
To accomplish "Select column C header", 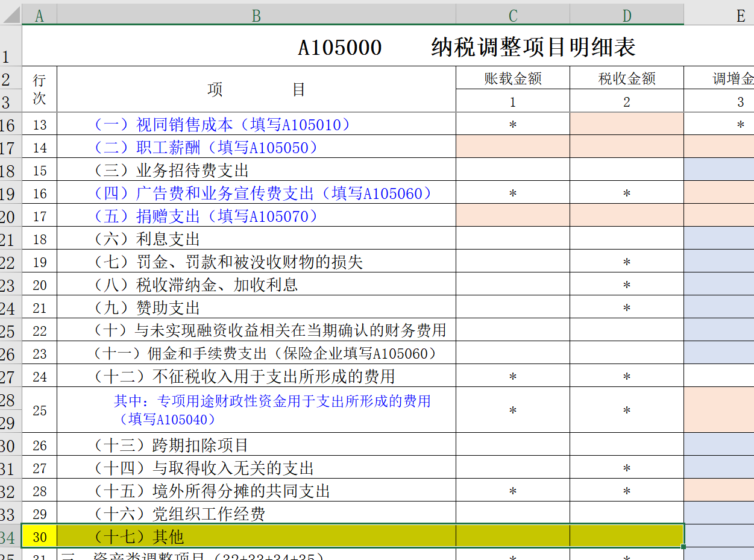I will coord(512,16).
